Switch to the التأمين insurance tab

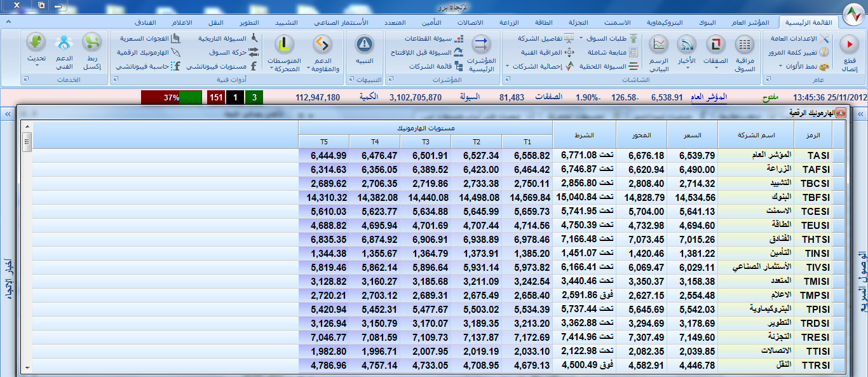(432, 22)
